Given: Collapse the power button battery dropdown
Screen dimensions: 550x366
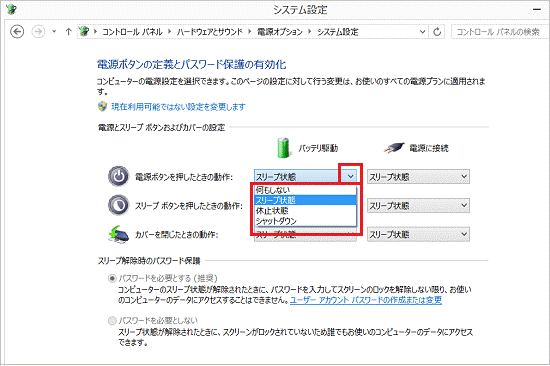Looking at the screenshot, I should click(350, 176).
